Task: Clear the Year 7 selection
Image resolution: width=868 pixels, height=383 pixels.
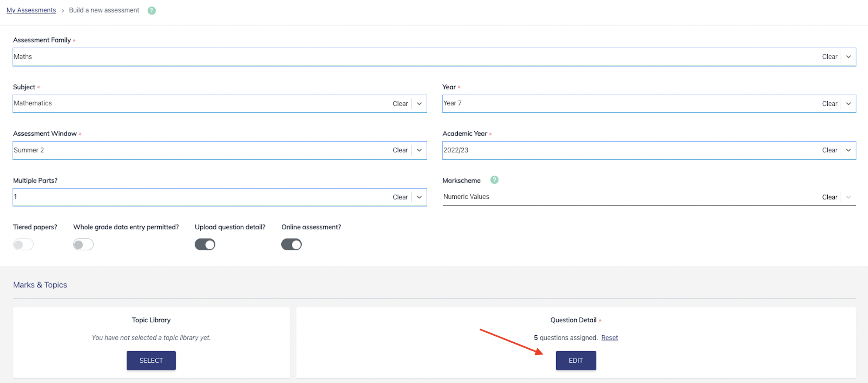Action: click(829, 103)
